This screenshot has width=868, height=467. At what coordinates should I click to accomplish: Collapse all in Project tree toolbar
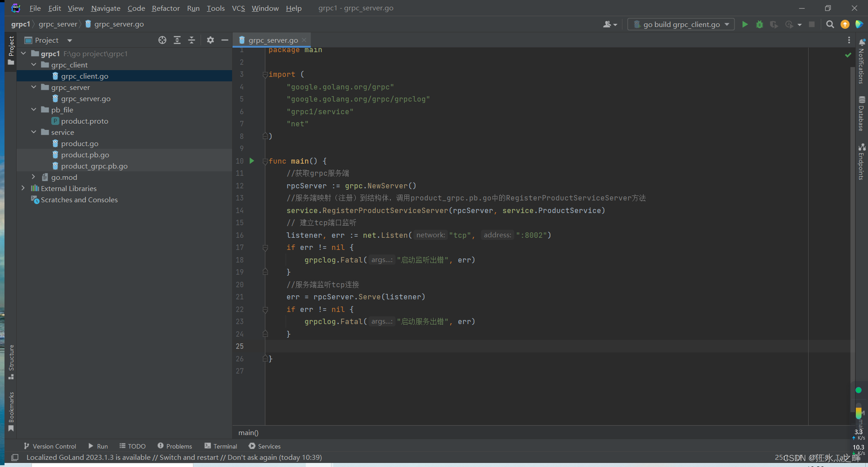192,40
